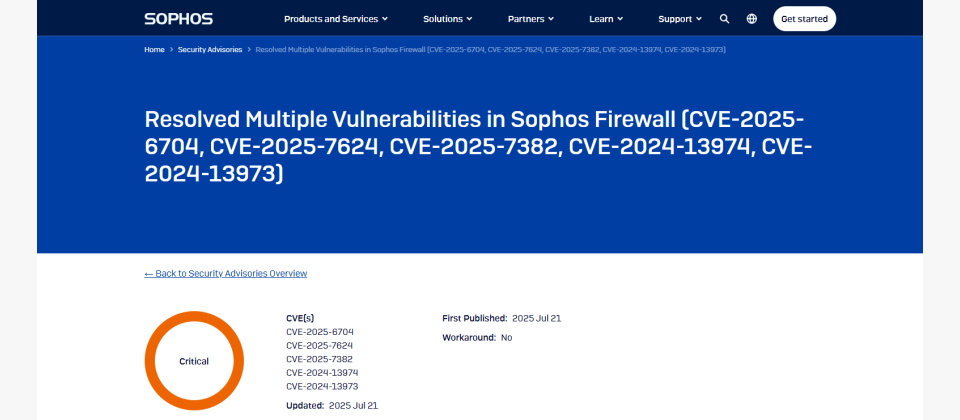Click the Get started button
The width and height of the screenshot is (960, 420).
coord(804,19)
